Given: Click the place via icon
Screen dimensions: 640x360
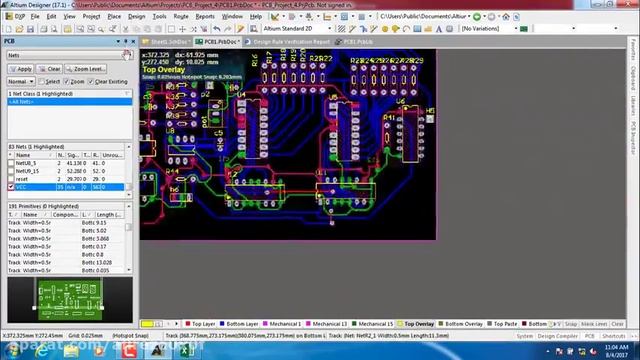Looking at the screenshot, I should coord(395,29).
